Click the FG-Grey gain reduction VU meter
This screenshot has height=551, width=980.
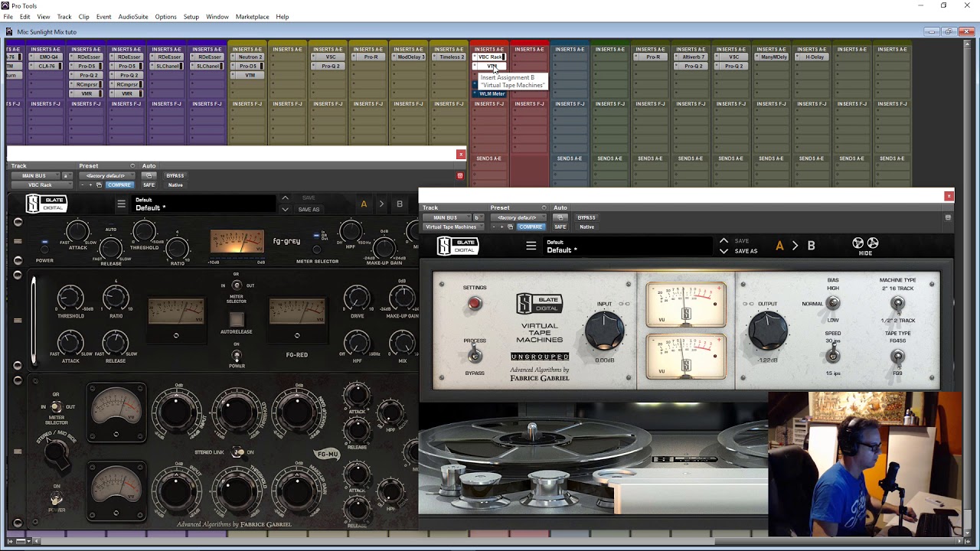(237, 242)
